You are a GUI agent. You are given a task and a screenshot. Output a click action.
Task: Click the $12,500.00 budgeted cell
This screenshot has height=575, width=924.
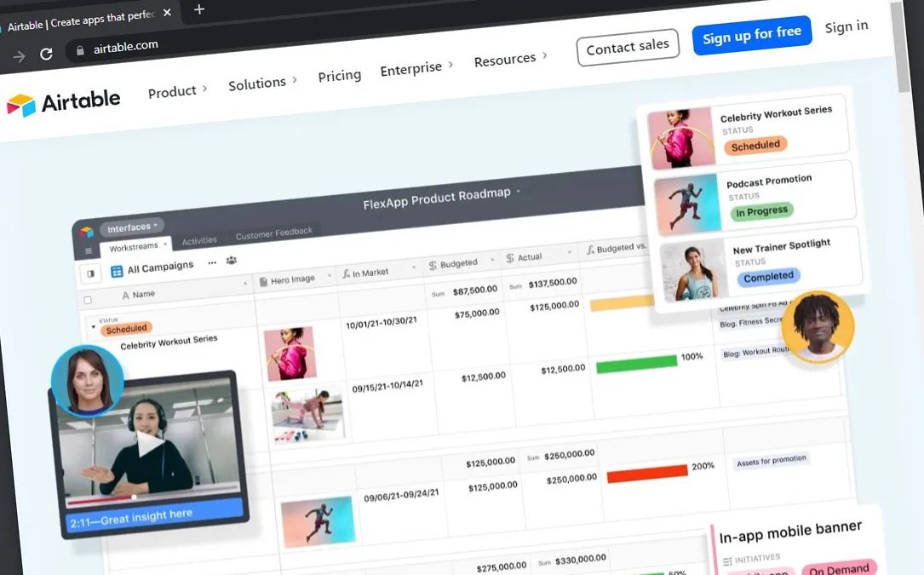483,377
